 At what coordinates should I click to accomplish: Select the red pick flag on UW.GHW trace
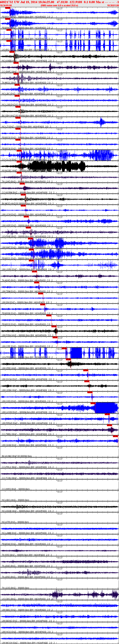(115, 436)
